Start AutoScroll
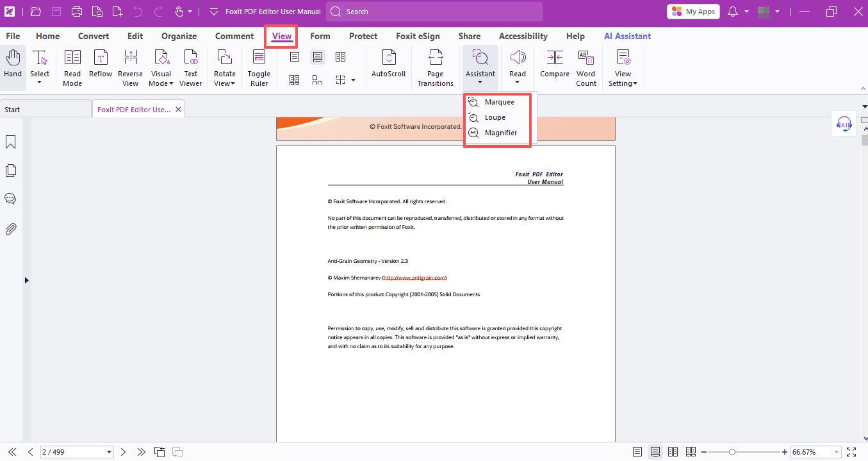 click(x=388, y=64)
